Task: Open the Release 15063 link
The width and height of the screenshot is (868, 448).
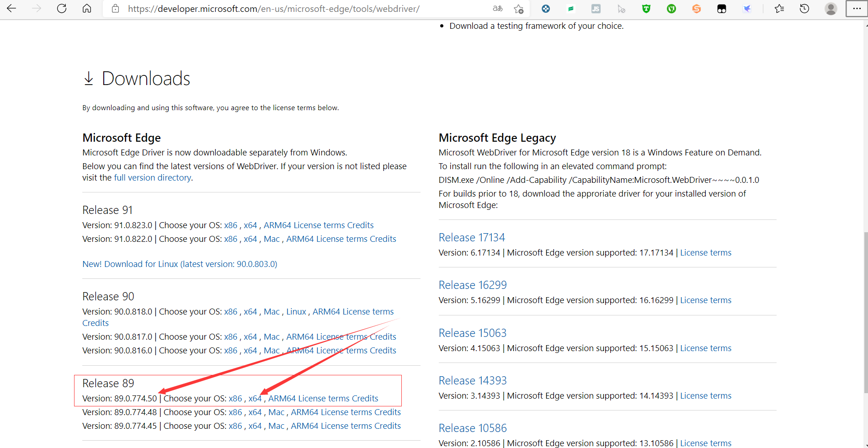Action: 473,333
